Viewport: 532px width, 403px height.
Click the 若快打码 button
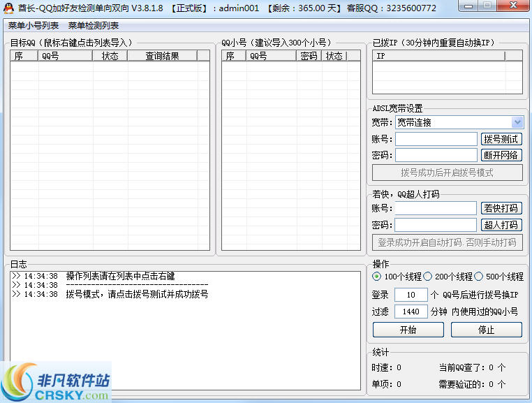point(501,208)
